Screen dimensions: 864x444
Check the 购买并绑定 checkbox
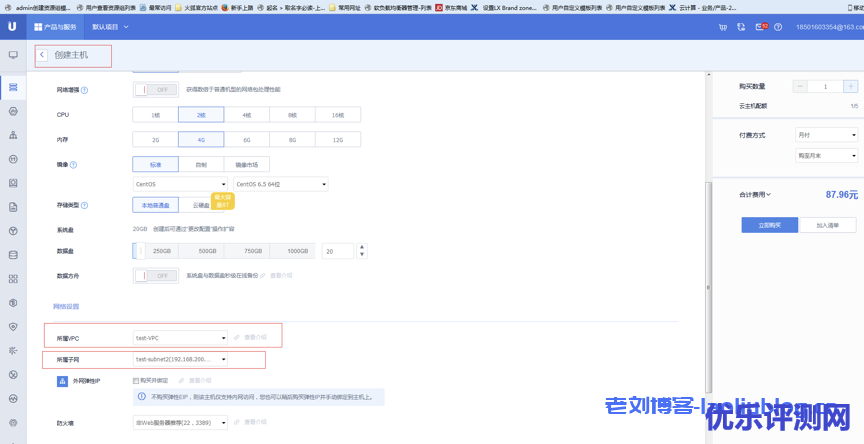pos(136,380)
